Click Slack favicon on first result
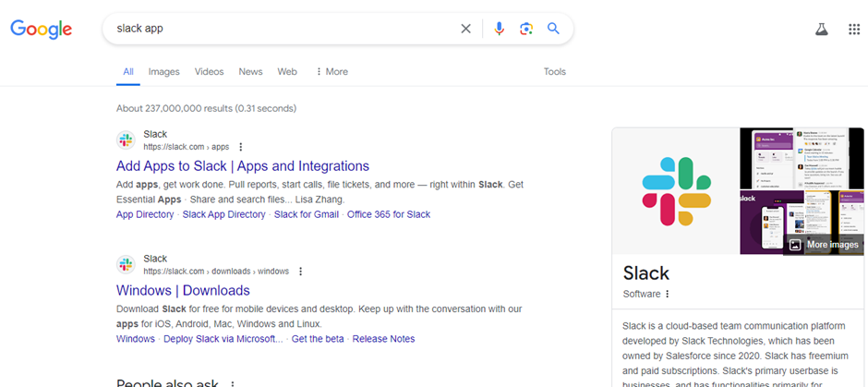868x387 pixels. (126, 140)
